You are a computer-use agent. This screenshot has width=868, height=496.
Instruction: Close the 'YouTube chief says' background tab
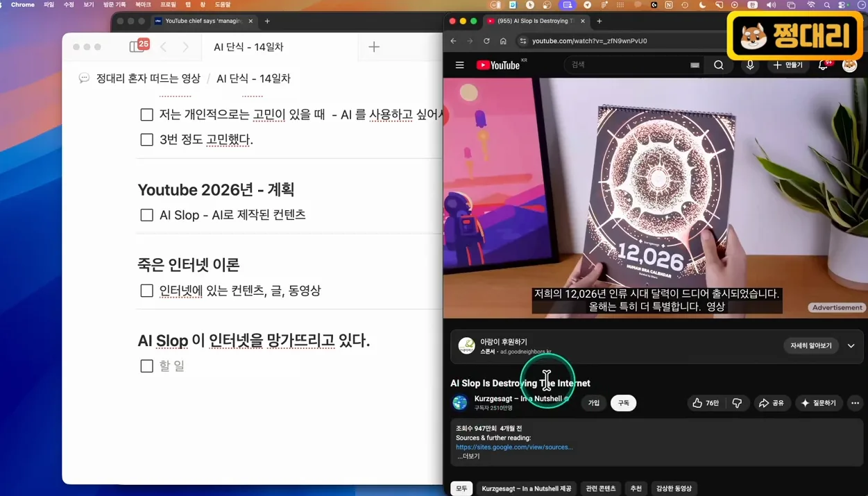click(250, 22)
